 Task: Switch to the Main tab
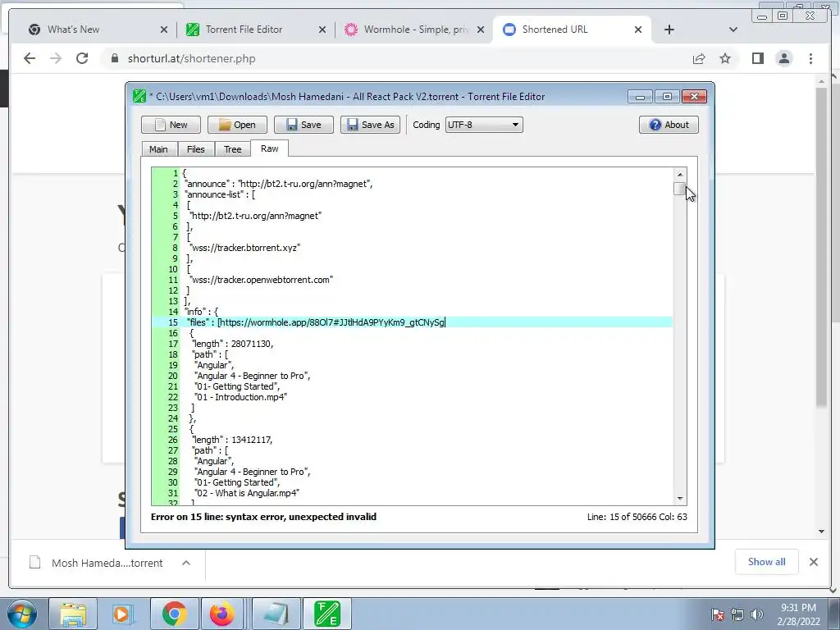click(158, 149)
